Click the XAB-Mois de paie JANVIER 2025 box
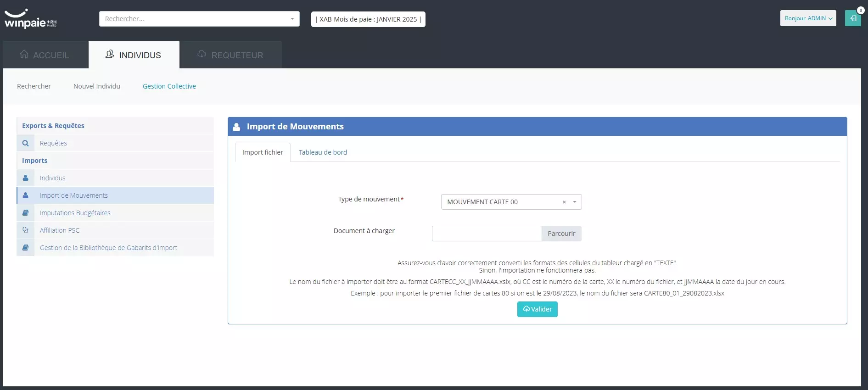Image resolution: width=868 pixels, height=390 pixels. coord(368,19)
